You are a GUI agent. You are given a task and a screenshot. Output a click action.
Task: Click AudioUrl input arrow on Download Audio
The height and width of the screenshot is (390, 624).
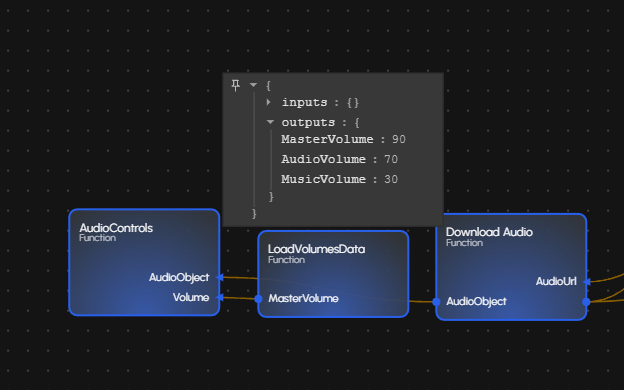pos(587,282)
